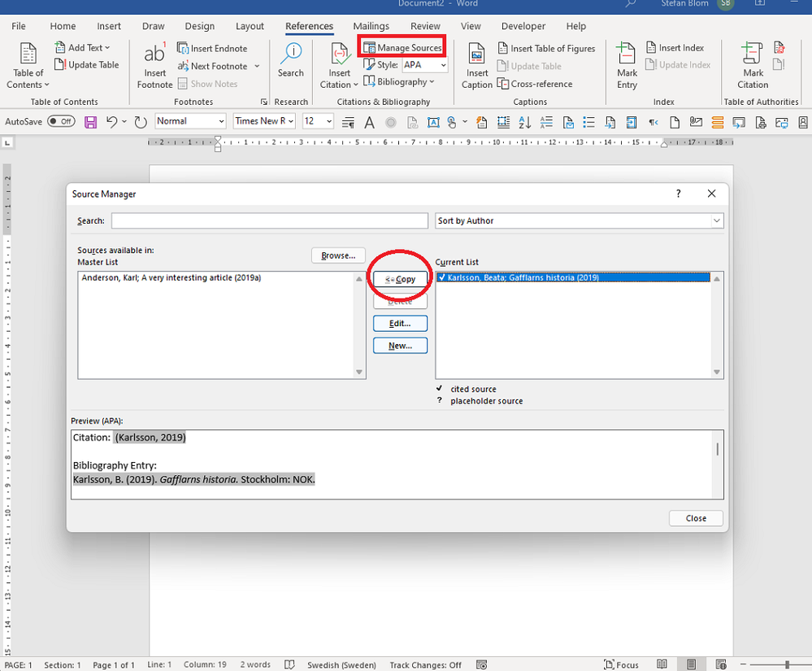The height and width of the screenshot is (671, 812).
Task: Click the paragraph mark direction icon
Action: click(654, 122)
